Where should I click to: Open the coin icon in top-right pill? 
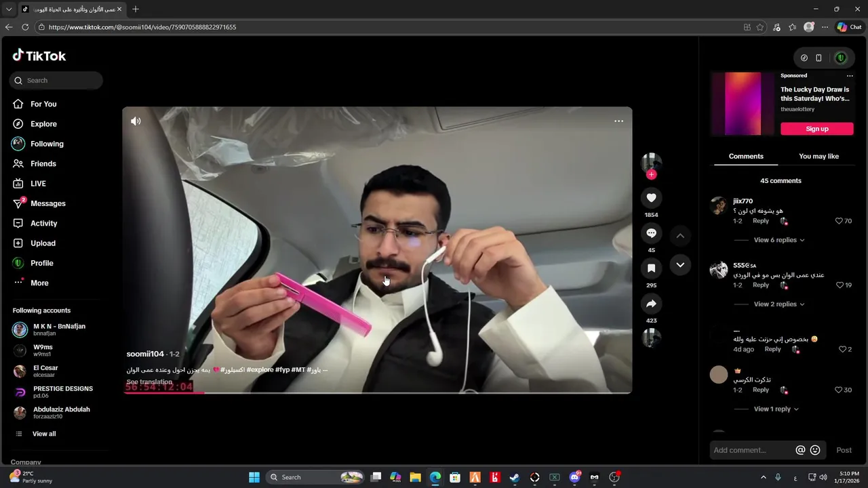coord(804,58)
